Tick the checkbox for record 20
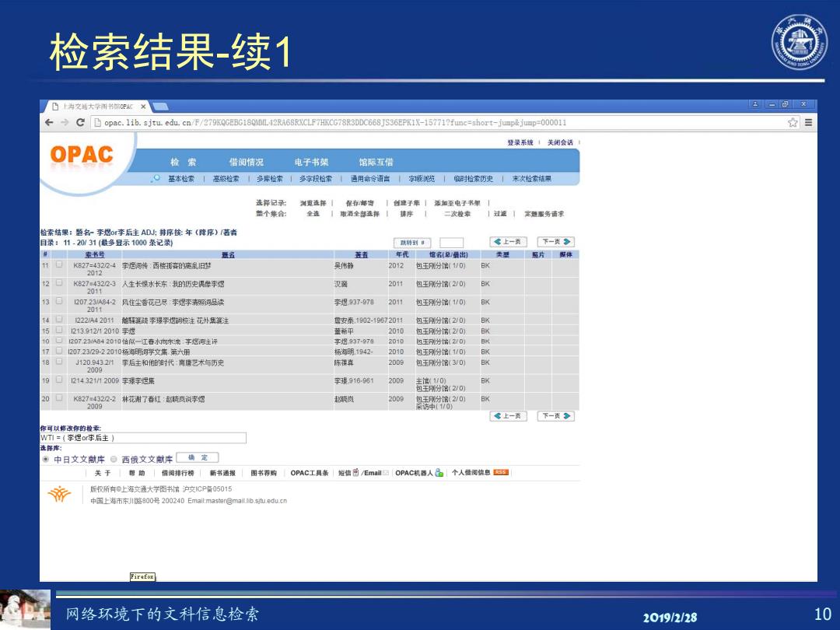This screenshot has width=840, height=630. [59, 398]
